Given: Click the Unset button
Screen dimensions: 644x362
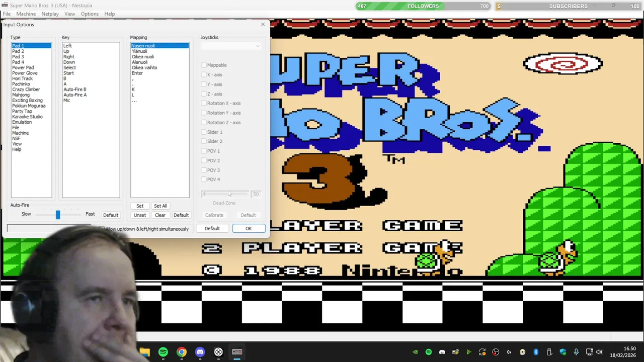Looking at the screenshot, I should pos(140,215).
